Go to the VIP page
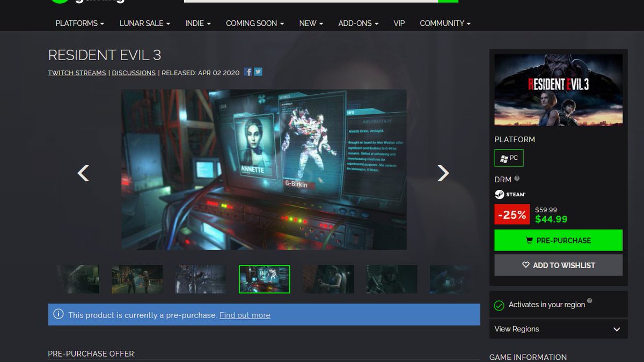The width and height of the screenshot is (644, 362). coord(399,23)
